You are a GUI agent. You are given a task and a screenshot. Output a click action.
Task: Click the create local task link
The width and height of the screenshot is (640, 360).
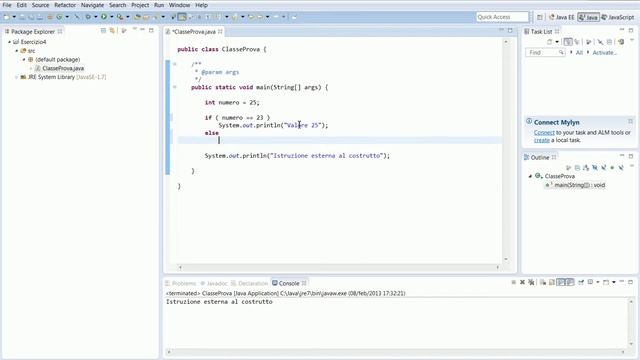[x=542, y=140]
